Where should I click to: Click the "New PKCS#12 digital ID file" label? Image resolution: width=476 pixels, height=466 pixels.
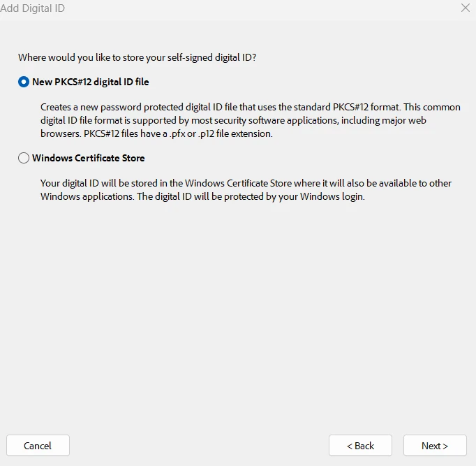pos(90,82)
